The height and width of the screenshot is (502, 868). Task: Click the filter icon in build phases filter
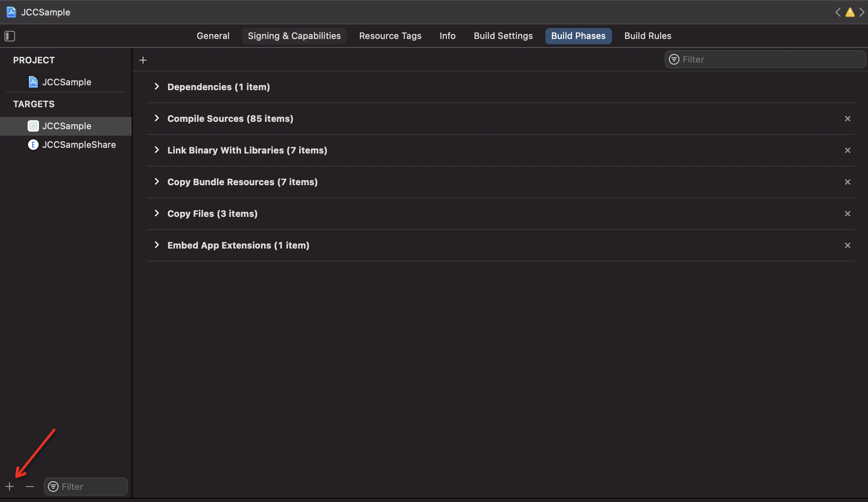click(674, 59)
